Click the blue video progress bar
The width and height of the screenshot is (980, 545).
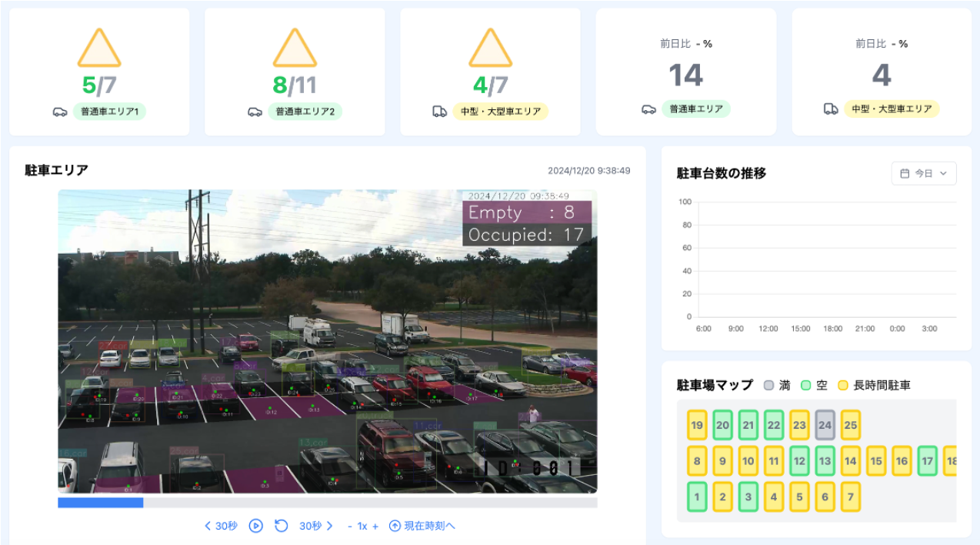[x=100, y=503]
